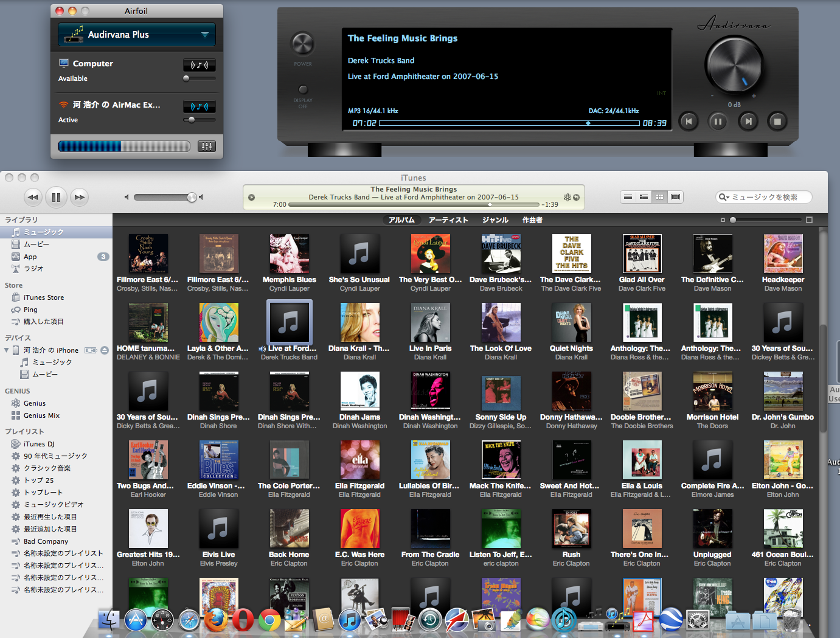Select Unplugged Eric Clapton album cover
Viewport: 840px width, 638px height.
click(x=712, y=529)
